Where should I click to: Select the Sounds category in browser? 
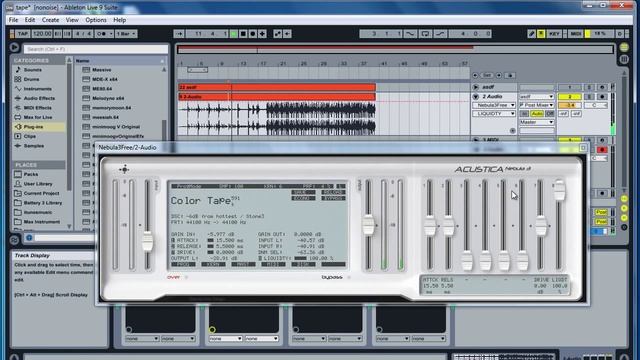pos(33,70)
